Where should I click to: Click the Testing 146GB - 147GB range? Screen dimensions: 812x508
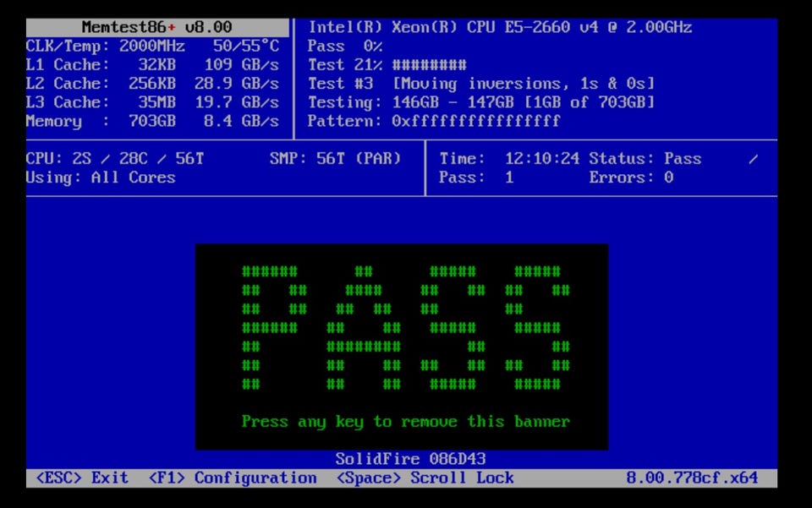481,102
